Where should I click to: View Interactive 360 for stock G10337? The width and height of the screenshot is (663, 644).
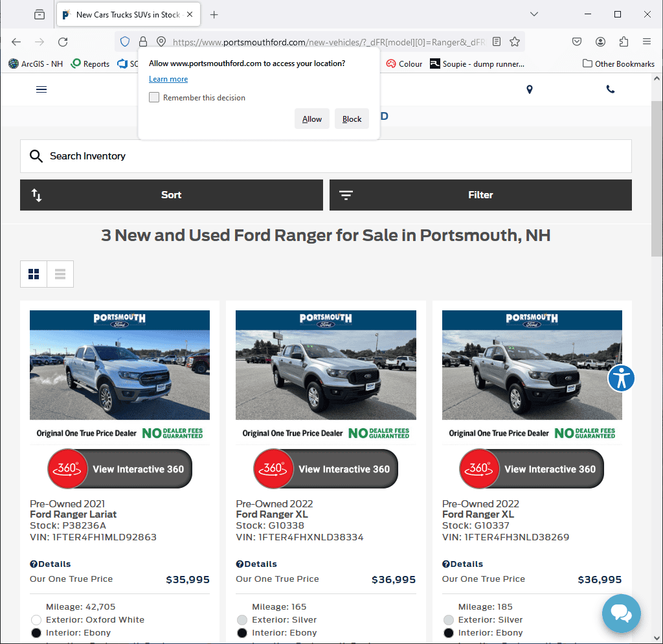pos(532,469)
